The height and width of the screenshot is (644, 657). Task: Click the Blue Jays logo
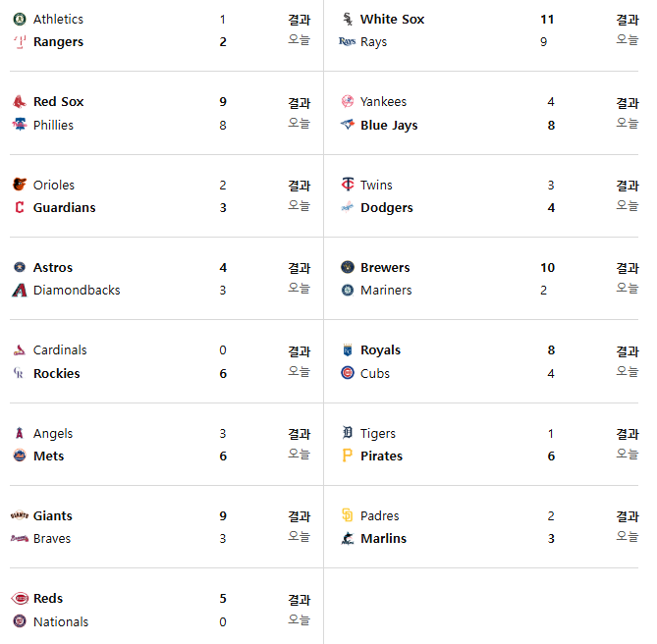point(347,125)
